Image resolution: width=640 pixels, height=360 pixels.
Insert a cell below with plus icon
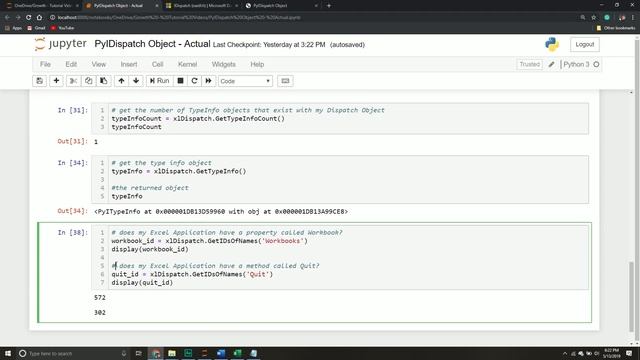(56, 81)
